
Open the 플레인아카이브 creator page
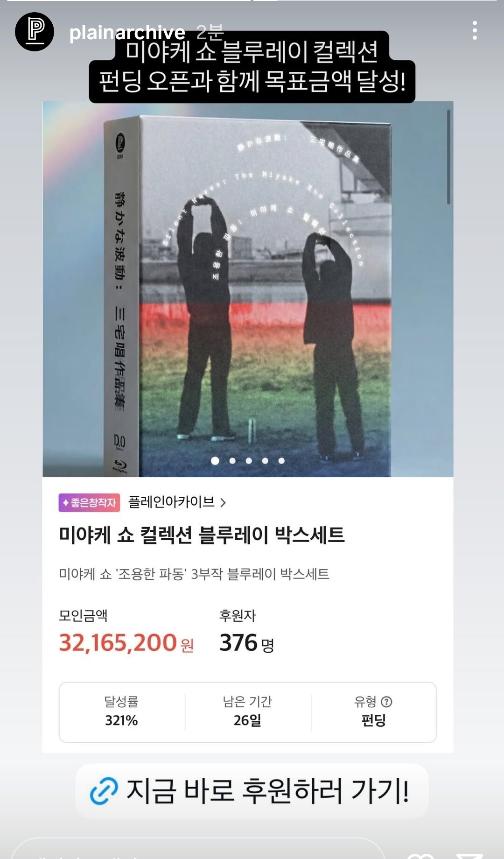(171, 502)
